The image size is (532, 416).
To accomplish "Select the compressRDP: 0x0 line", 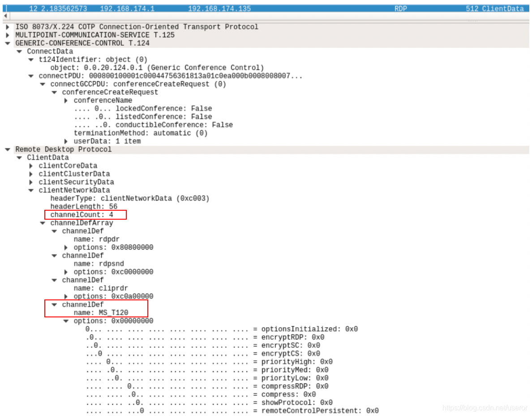I will point(207,386).
